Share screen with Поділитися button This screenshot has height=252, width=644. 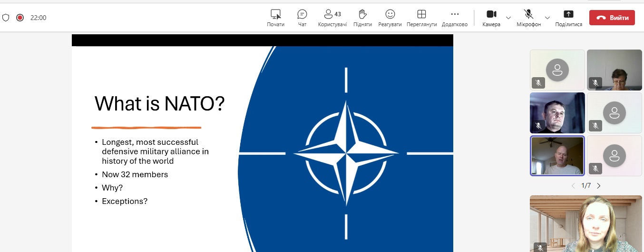568,18
